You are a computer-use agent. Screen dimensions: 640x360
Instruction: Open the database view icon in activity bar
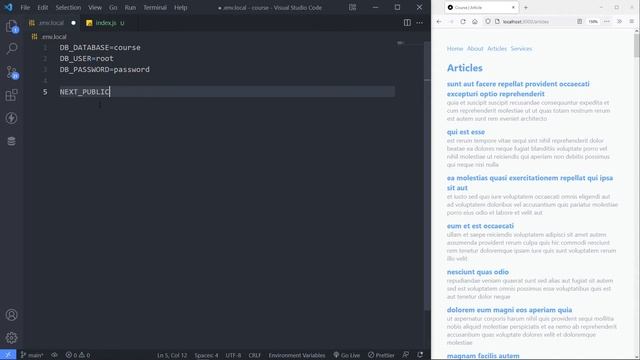tap(11, 141)
